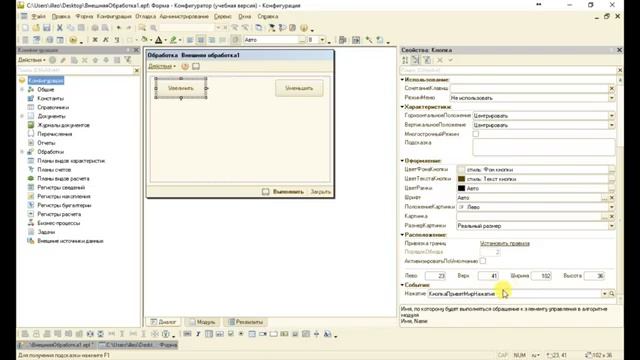Open the Нажатие event handler dropdown
The height and width of the screenshot is (360, 640).
[x=604, y=293]
